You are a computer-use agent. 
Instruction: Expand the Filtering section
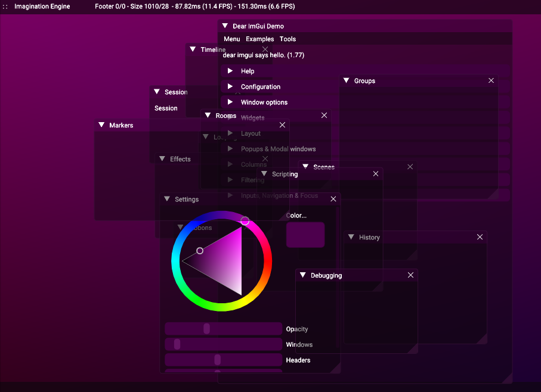click(x=365, y=180)
